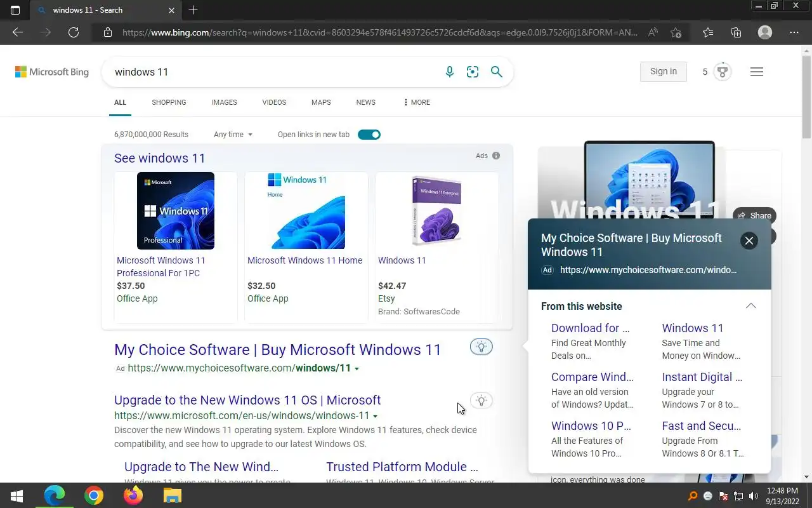Open the Trusted Platform Module sublink
The height and width of the screenshot is (508, 812).
[402, 467]
